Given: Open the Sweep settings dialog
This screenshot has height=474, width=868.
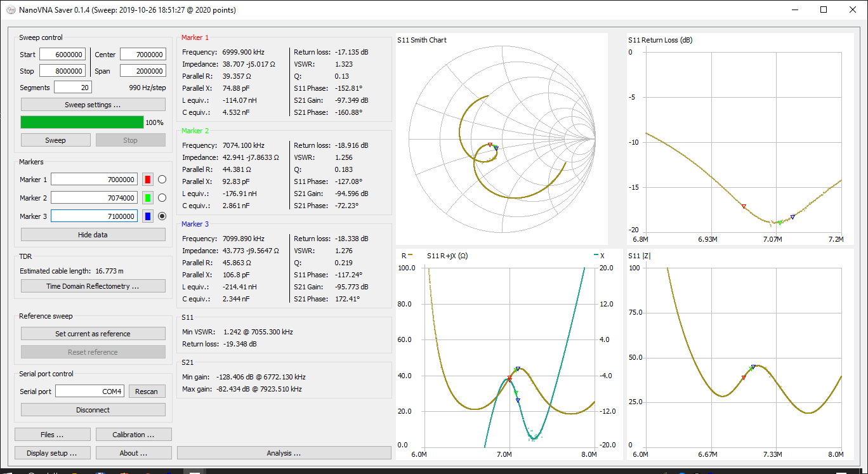Looking at the screenshot, I should pos(93,104).
